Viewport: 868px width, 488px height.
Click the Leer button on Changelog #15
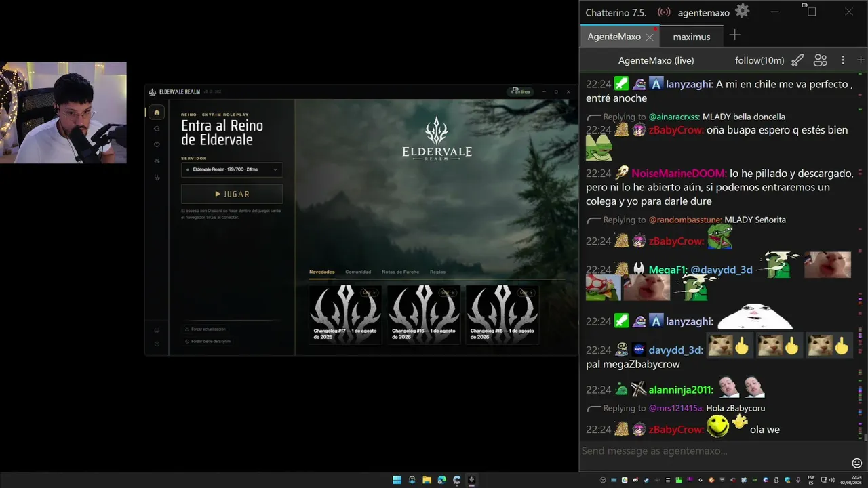525,293
